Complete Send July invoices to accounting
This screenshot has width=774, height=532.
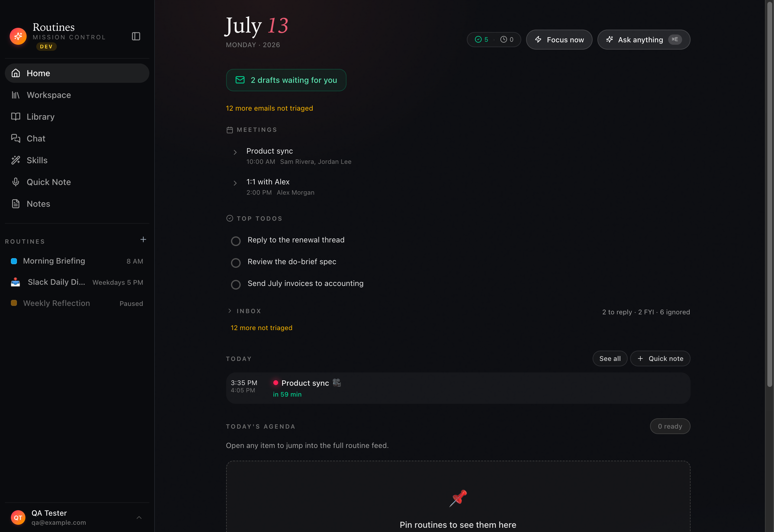236,284
